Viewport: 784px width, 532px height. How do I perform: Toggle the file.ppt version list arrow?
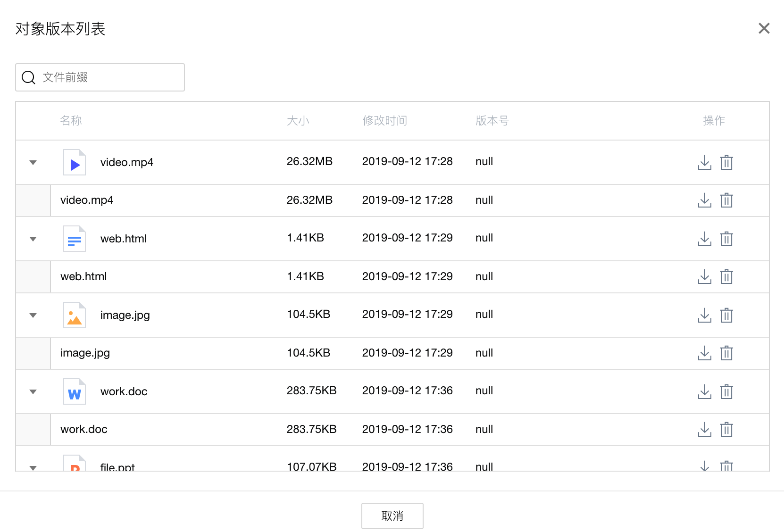pos(33,467)
